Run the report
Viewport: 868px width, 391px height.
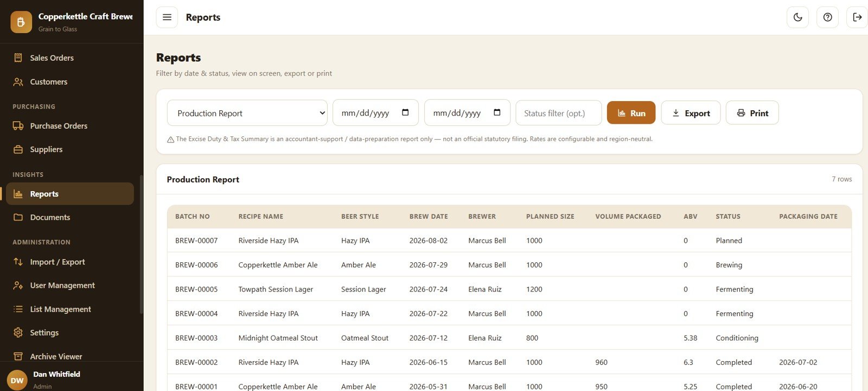tap(631, 113)
